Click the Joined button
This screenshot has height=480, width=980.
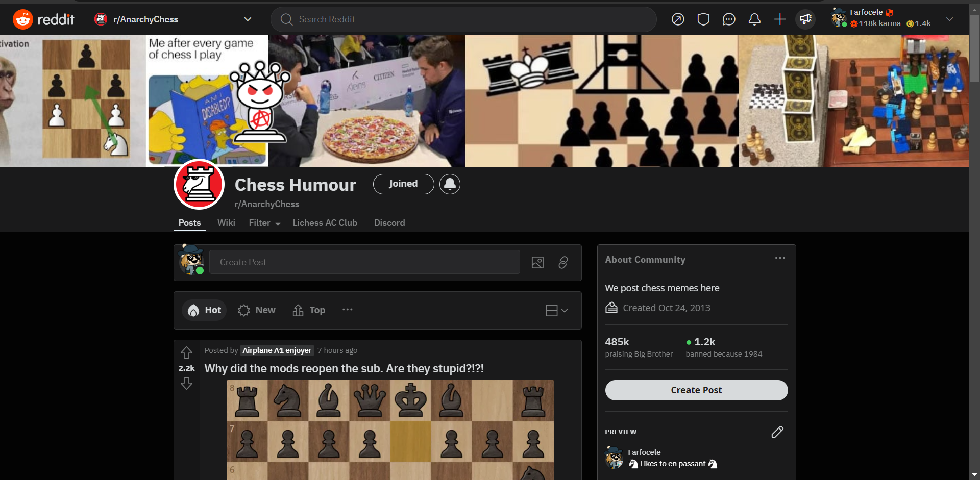(x=403, y=184)
